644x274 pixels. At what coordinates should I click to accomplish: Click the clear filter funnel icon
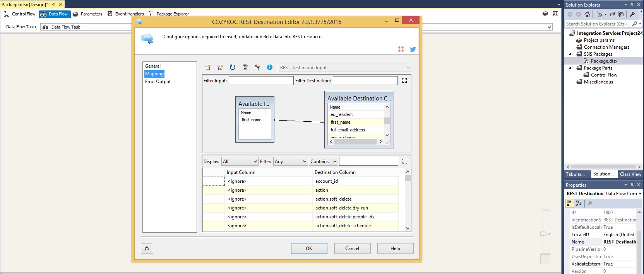pos(257,67)
